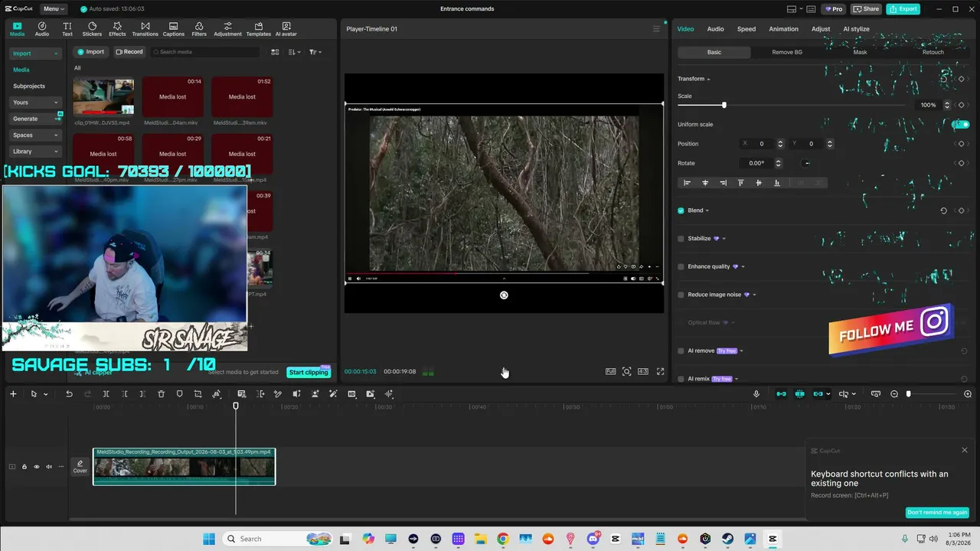Open the Templates panel
This screenshot has width=980, height=551.
(259, 29)
